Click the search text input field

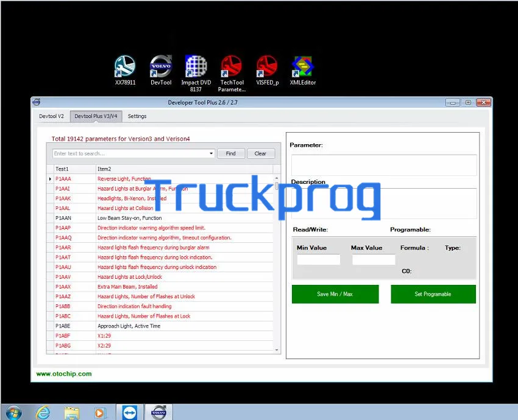pos(130,153)
